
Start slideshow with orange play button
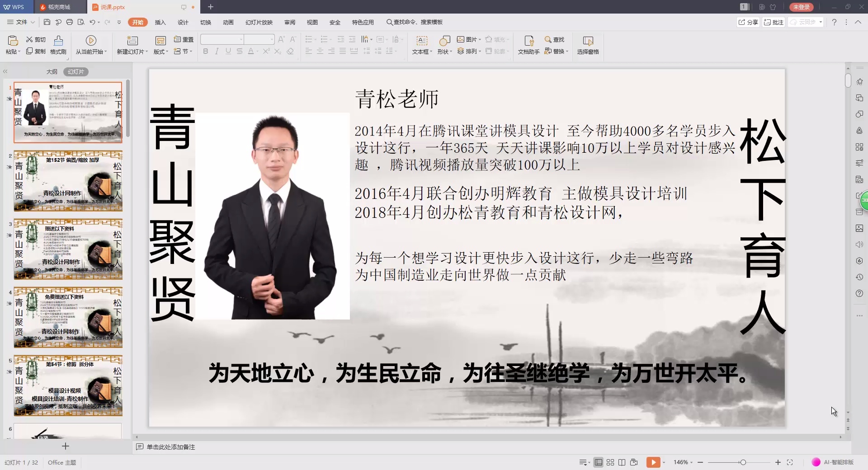654,462
